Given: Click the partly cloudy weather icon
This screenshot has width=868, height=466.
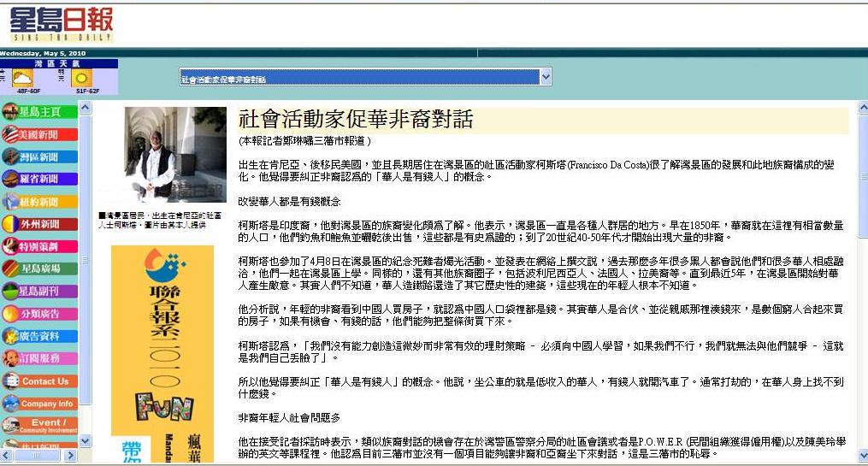Looking at the screenshot, I should (22, 78).
